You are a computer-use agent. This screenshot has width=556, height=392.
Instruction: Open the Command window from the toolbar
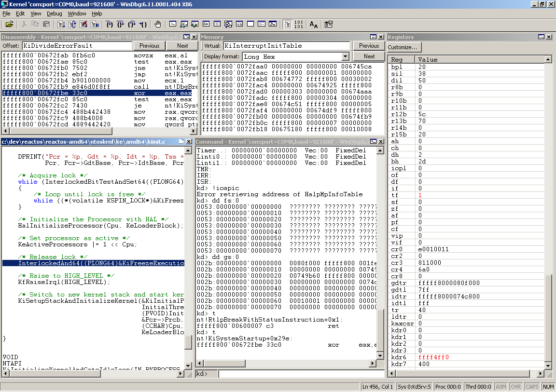[172, 24]
